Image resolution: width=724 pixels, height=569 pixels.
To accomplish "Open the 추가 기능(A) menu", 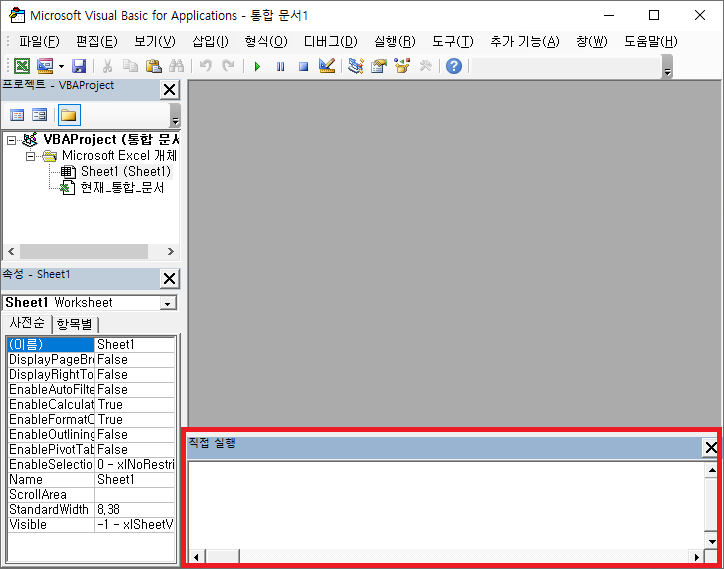I will 525,42.
